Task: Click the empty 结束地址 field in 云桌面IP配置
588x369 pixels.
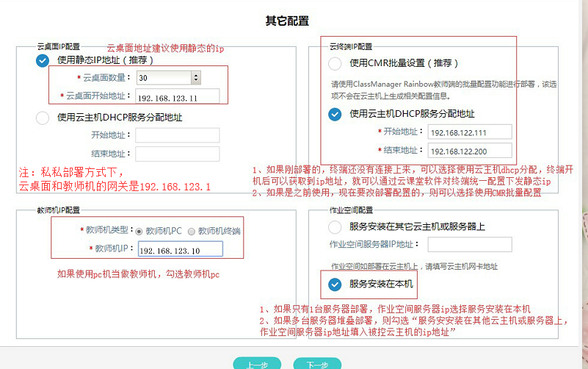Action: tap(177, 154)
